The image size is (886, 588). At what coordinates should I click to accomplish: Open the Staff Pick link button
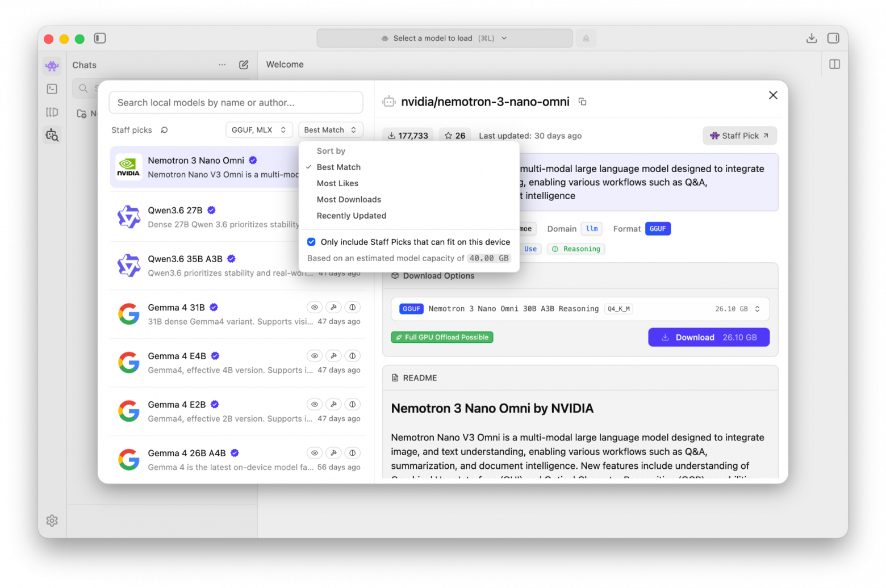tap(739, 136)
